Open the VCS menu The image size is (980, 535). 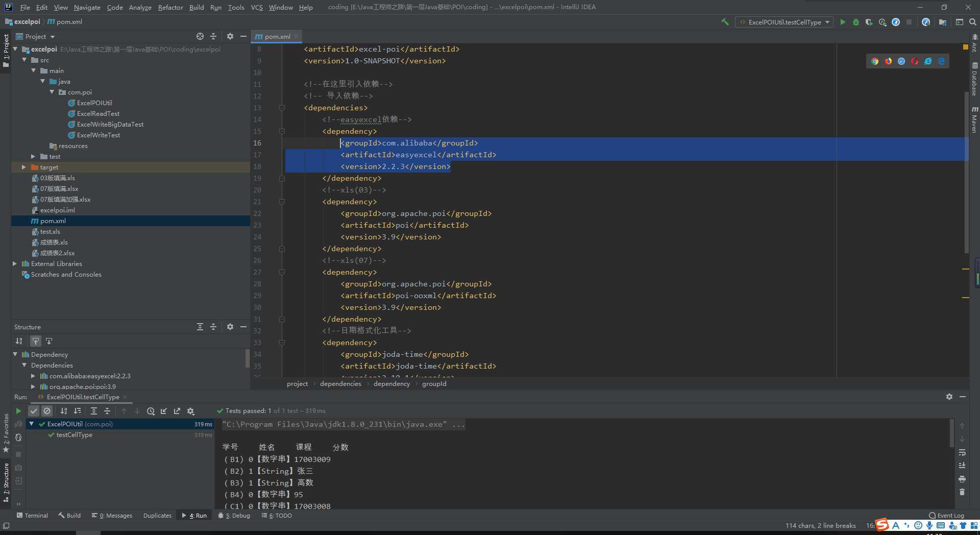tap(257, 7)
